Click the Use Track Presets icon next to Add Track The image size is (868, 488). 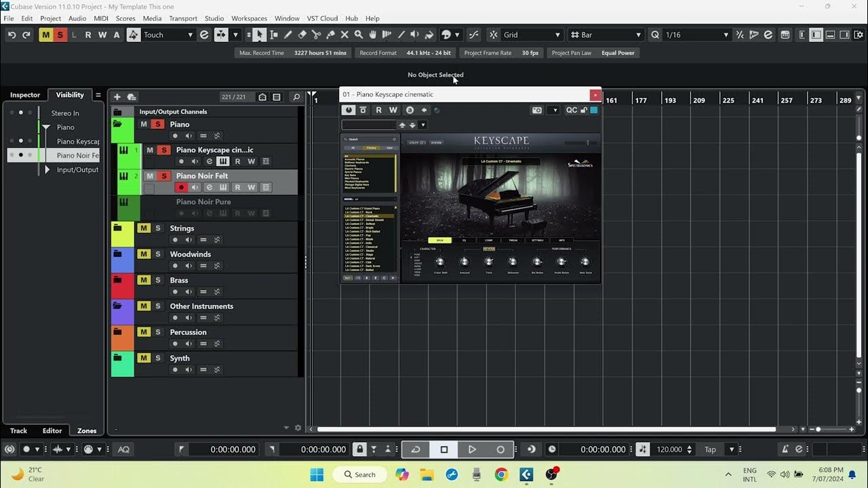click(132, 97)
